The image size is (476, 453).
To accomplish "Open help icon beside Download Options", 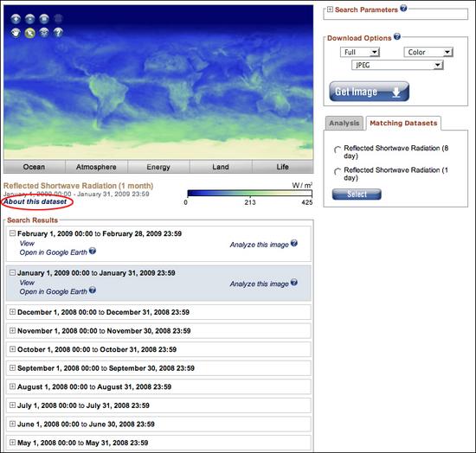I will [397, 36].
